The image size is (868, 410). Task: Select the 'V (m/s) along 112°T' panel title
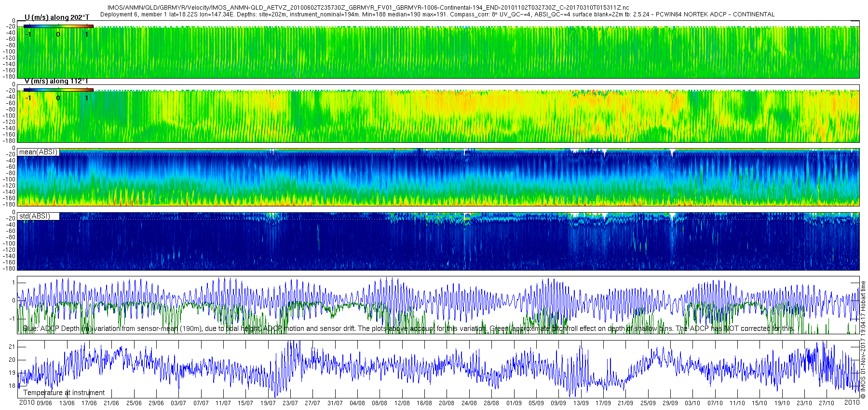click(56, 81)
